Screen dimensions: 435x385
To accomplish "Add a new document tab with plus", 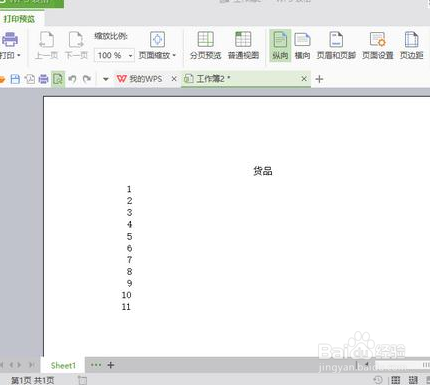I will [319, 79].
